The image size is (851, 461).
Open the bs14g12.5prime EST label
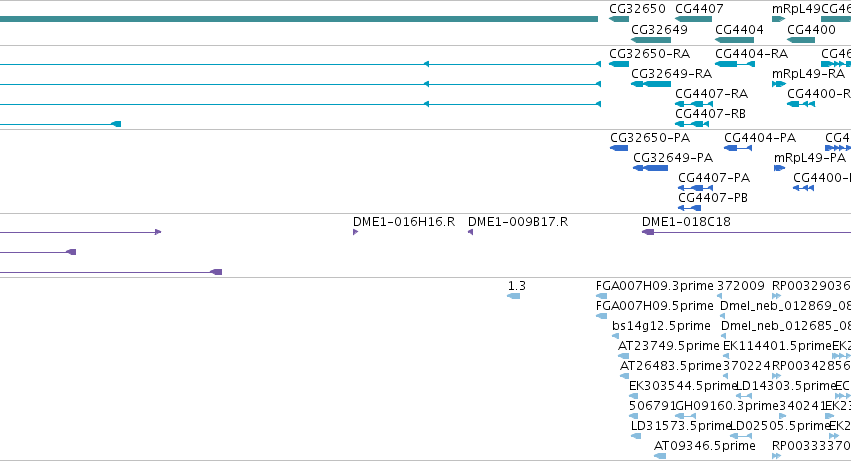tap(661, 326)
